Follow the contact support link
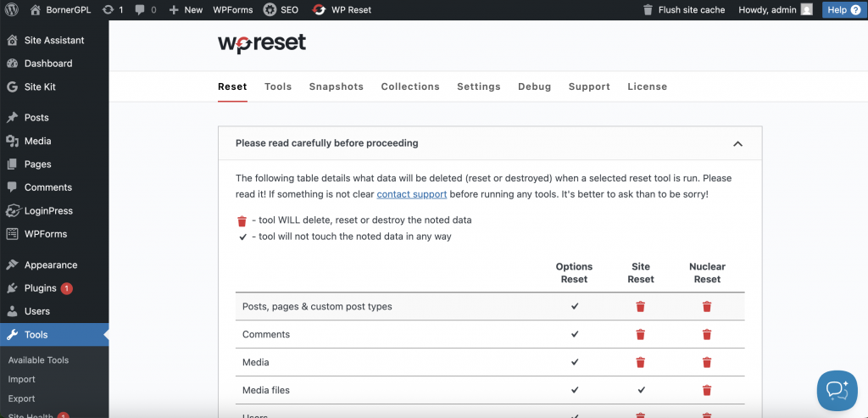Image resolution: width=868 pixels, height=418 pixels. point(412,194)
